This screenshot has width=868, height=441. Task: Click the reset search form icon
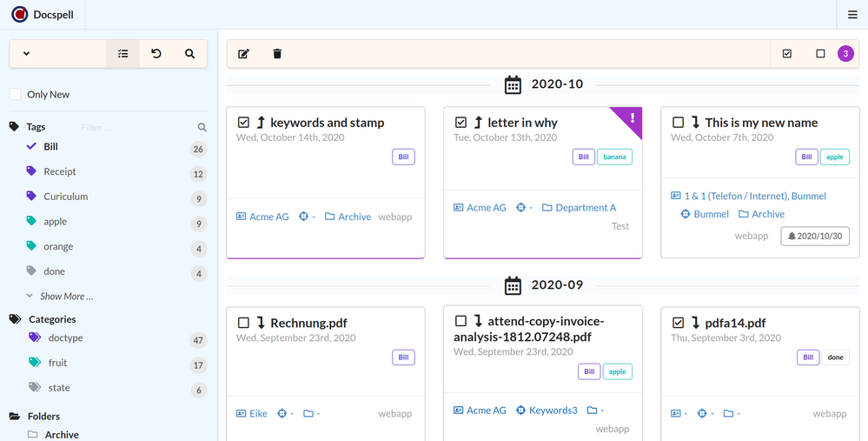tap(156, 54)
